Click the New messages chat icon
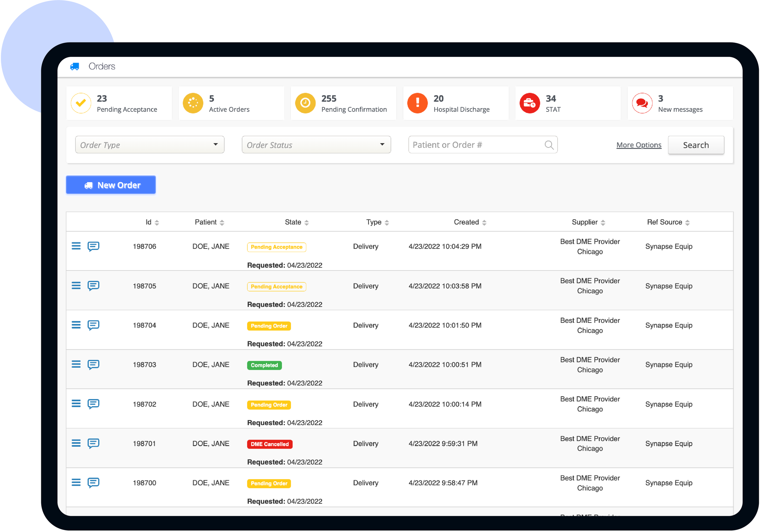The height and width of the screenshot is (532, 781). 642,103
